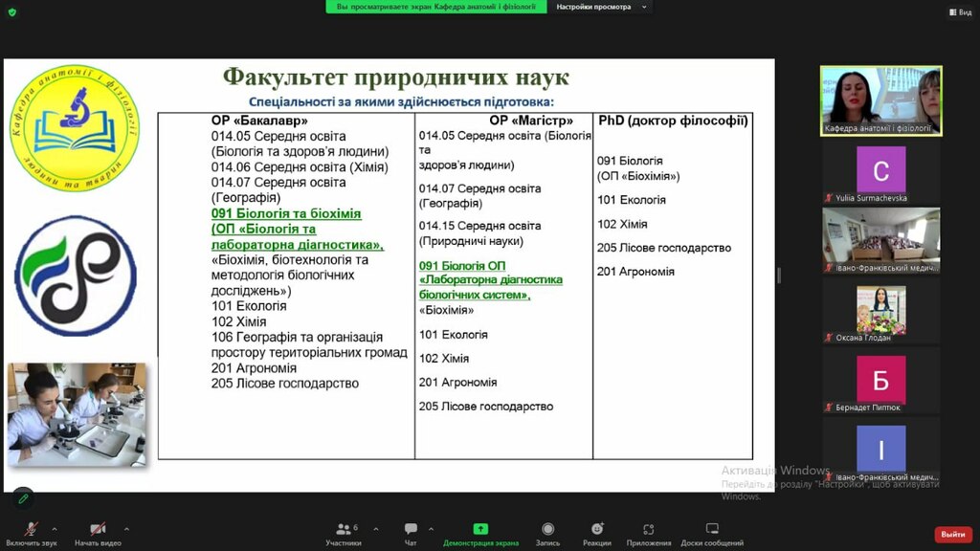Image resolution: width=980 pixels, height=551 pixels.
Task: Leave meeting with red Выйти button
Action: click(x=952, y=534)
